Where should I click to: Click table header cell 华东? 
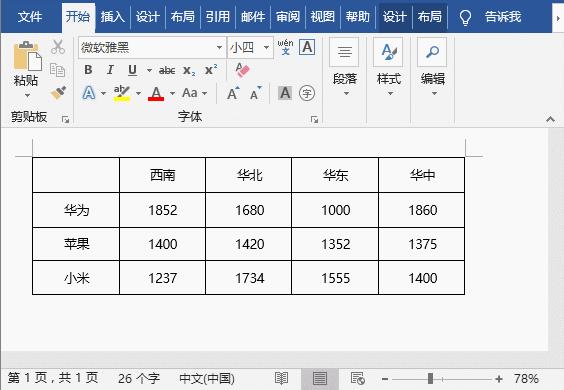click(335, 175)
